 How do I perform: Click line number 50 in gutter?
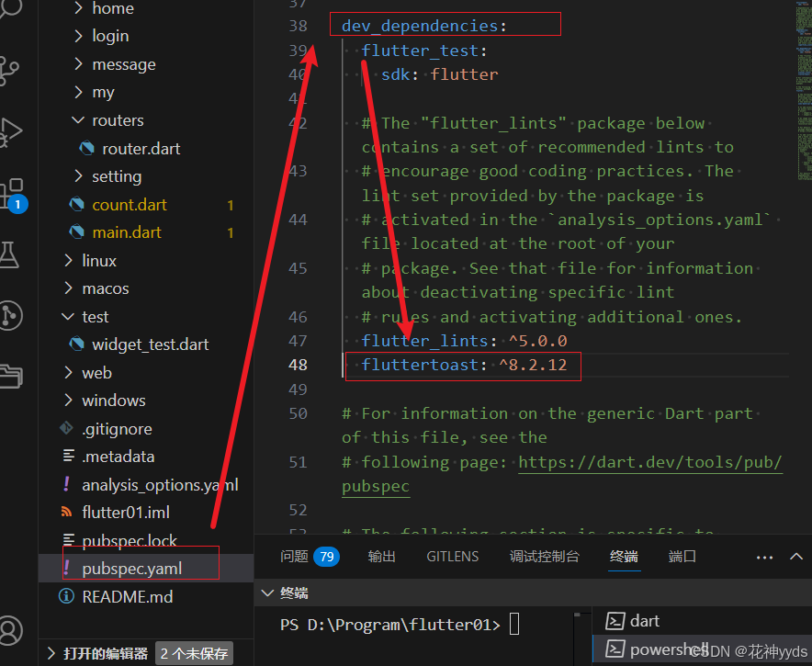pyautogui.click(x=298, y=413)
